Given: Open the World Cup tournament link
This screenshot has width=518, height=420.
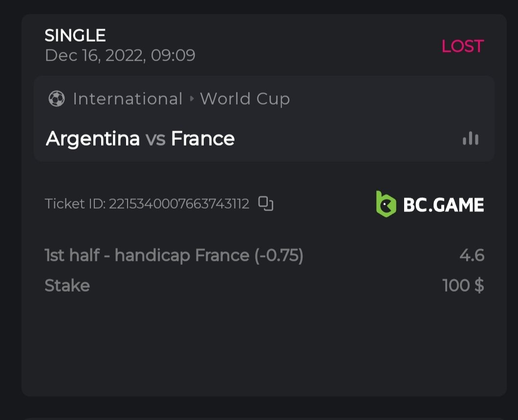Looking at the screenshot, I should tap(245, 99).
